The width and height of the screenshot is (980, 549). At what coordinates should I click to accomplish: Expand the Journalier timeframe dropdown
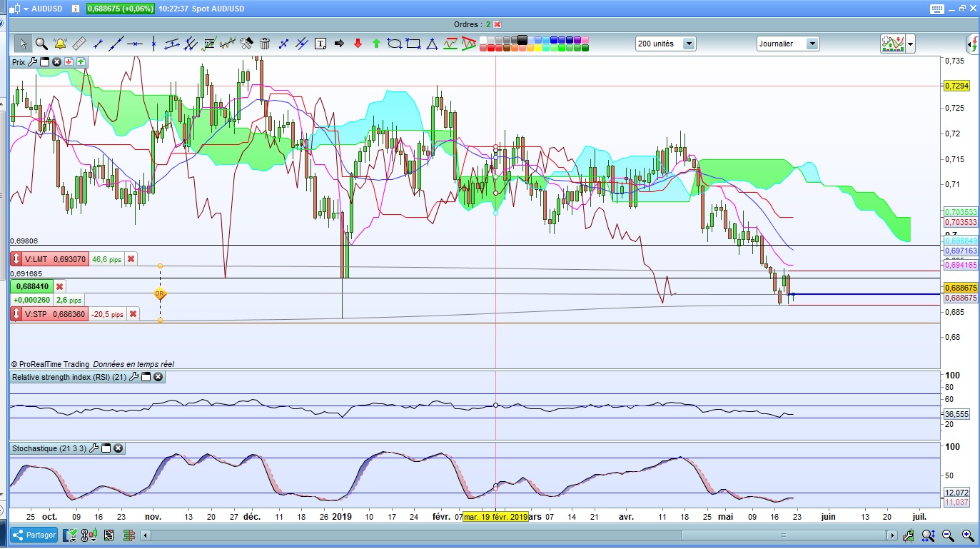(812, 44)
